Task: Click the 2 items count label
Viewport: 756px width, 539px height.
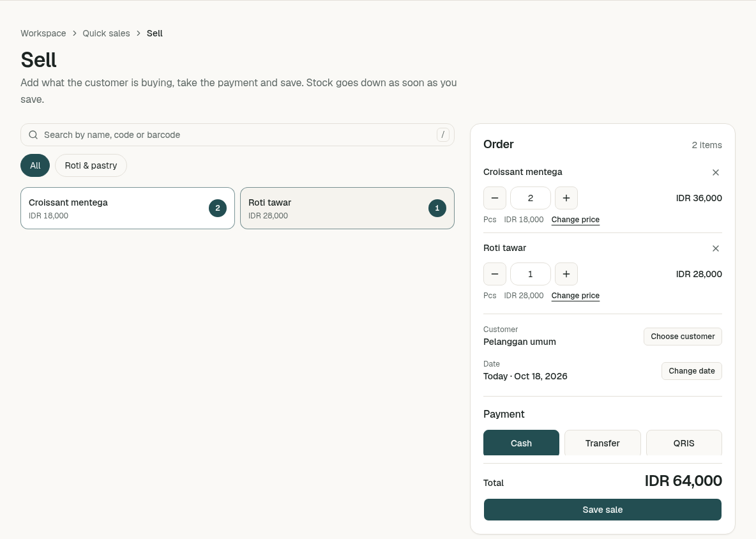Action: click(707, 145)
